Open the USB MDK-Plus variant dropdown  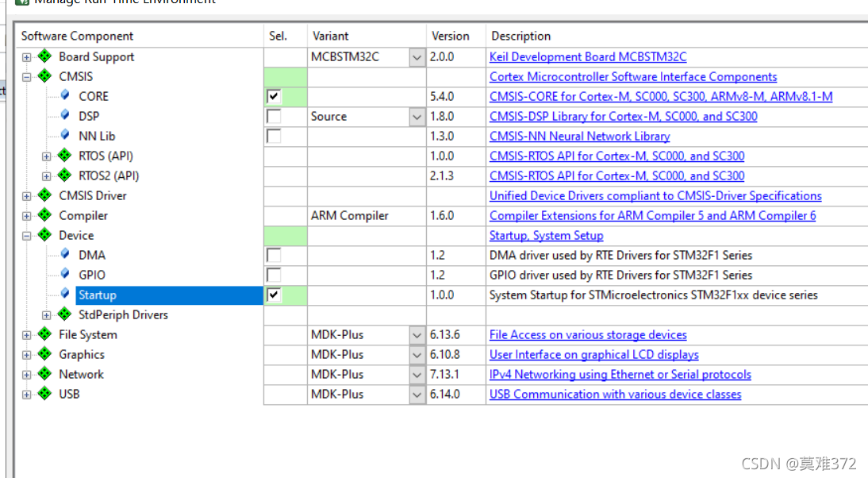417,395
